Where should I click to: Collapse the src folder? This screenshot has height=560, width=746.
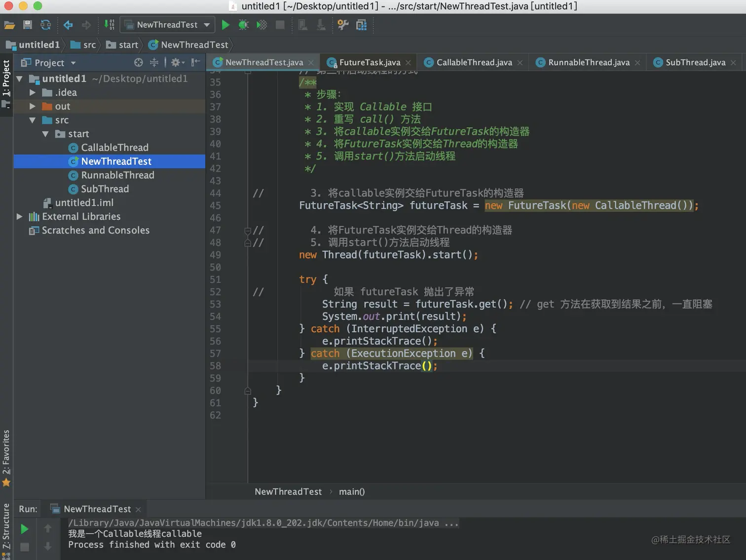(33, 120)
